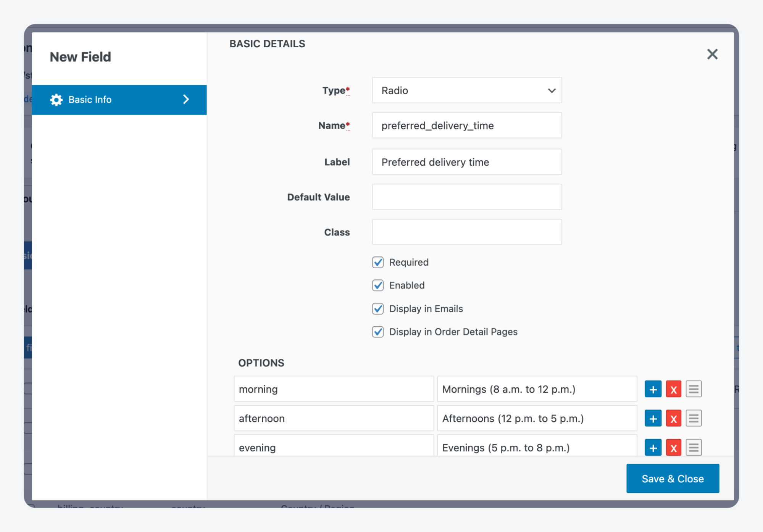Remove the afternoon option via its red X icon
This screenshot has height=532, width=763.
click(674, 418)
